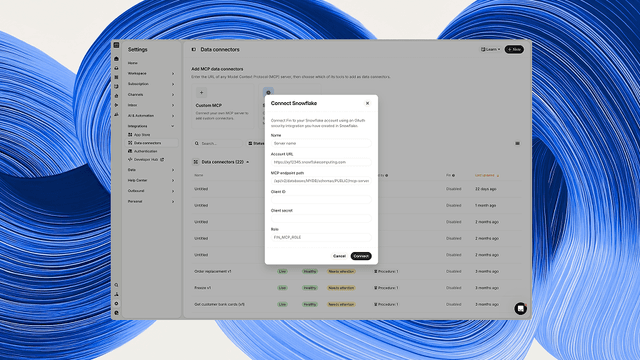Expand the Channels settings section
The height and width of the screenshot is (360, 640).
point(151,95)
